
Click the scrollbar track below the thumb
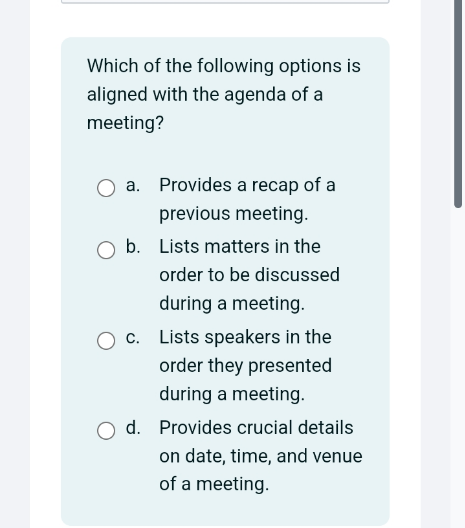458,367
